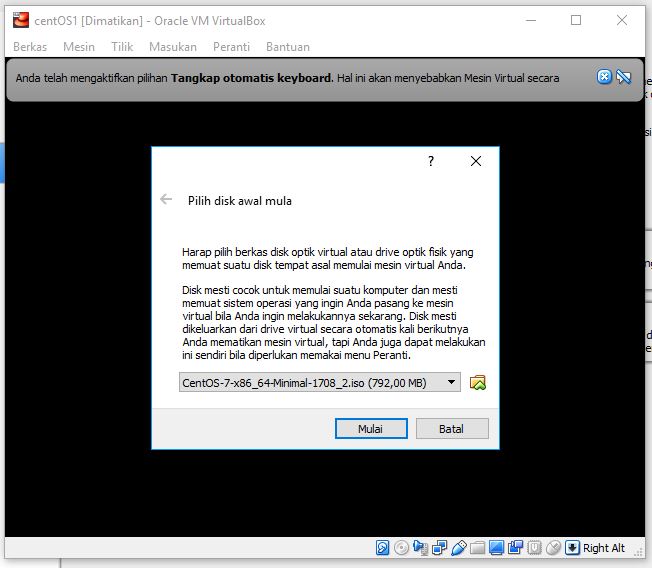Click the Pilih disk awal mula heading
This screenshot has width=652, height=568.
(240, 201)
